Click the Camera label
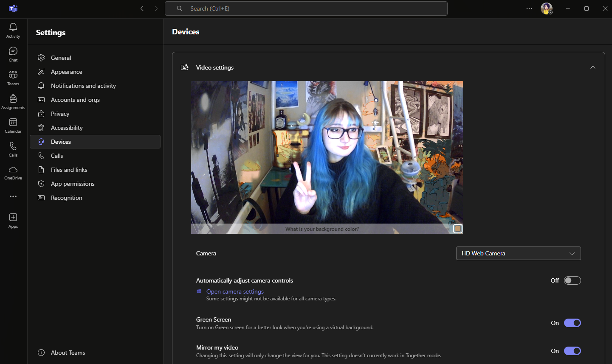Image resolution: width=612 pixels, height=364 pixels. click(206, 253)
